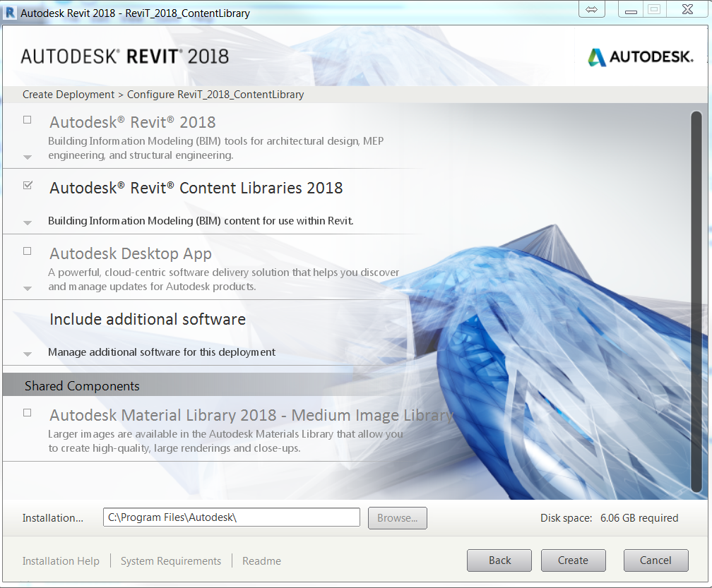
Task: Click Manage additional software for this deployment
Action: coord(162,352)
